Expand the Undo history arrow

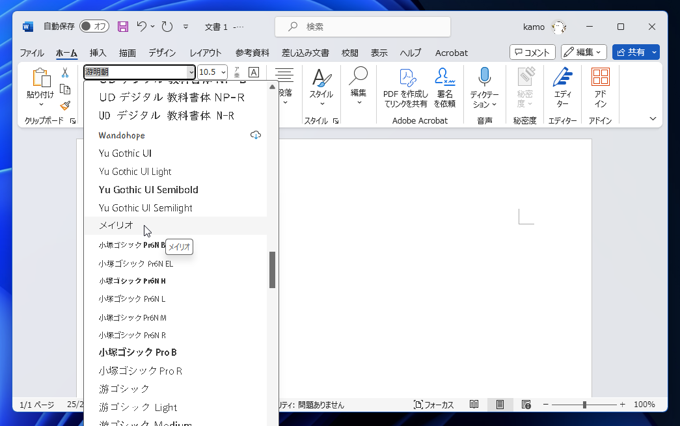(153, 26)
